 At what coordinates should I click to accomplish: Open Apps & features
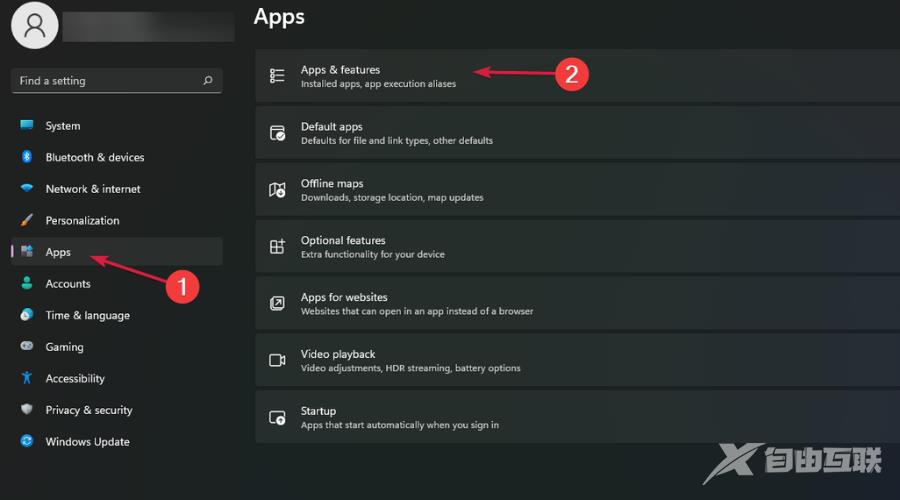tap(577, 76)
